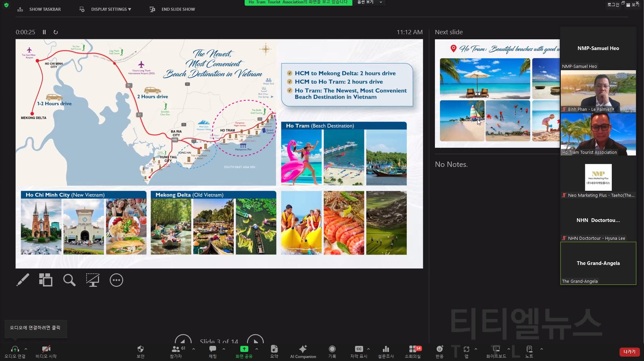
Task: Expand caption options caret
Action: tap(368, 349)
